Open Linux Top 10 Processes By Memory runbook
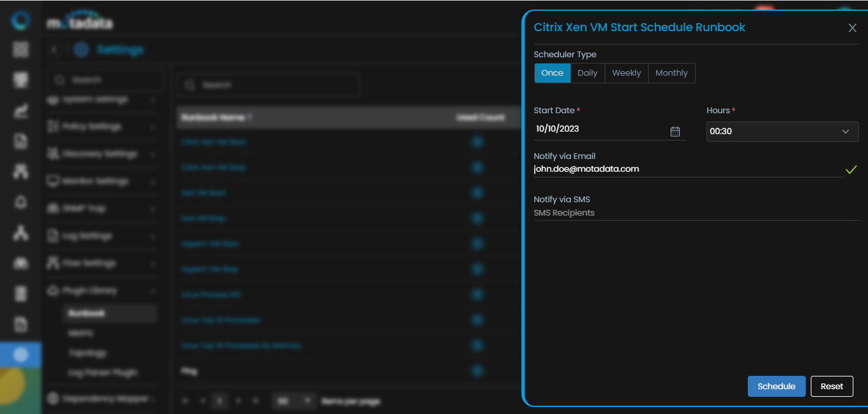 tap(241, 345)
